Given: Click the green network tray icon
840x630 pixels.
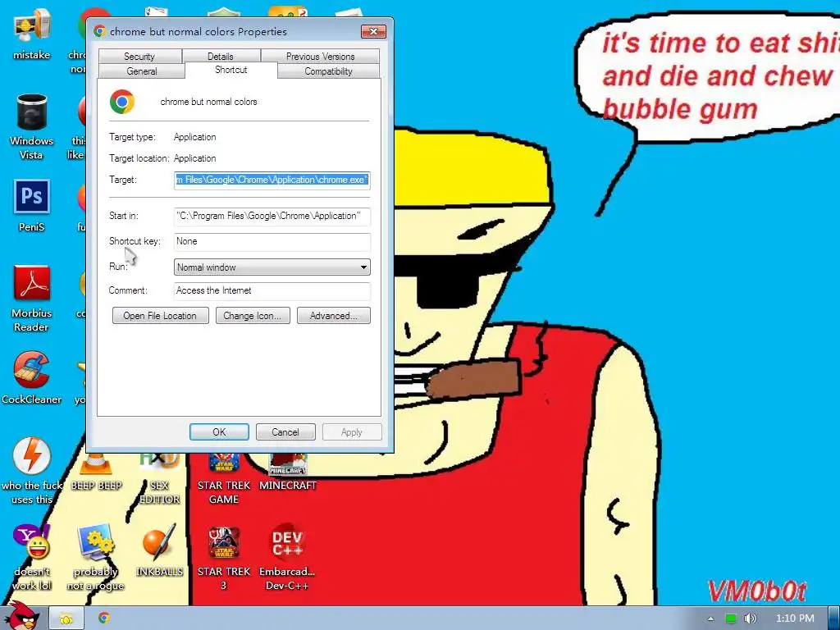Looking at the screenshot, I should [731, 619].
